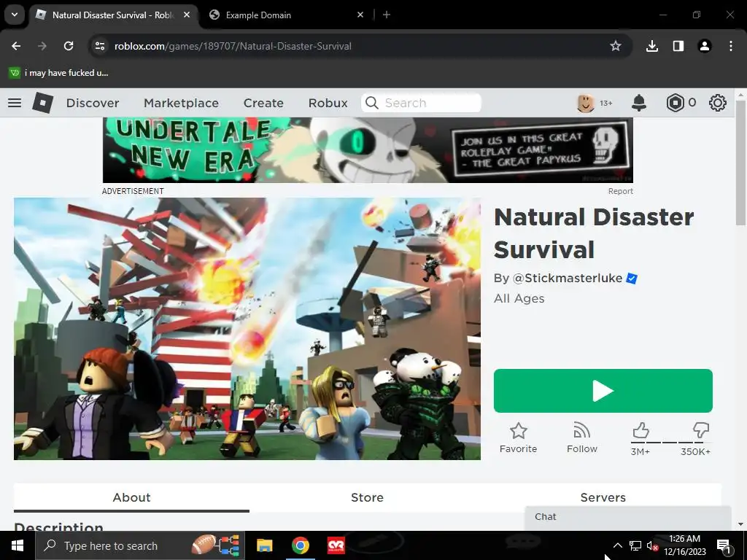Reload the page with the refresh icon
This screenshot has height=560, width=747.
click(69, 46)
